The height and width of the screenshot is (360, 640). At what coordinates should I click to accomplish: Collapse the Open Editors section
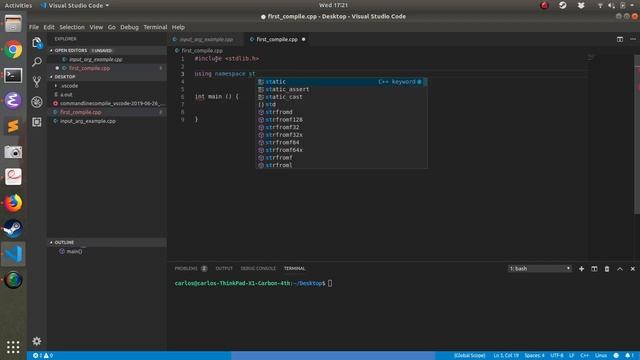point(71,50)
